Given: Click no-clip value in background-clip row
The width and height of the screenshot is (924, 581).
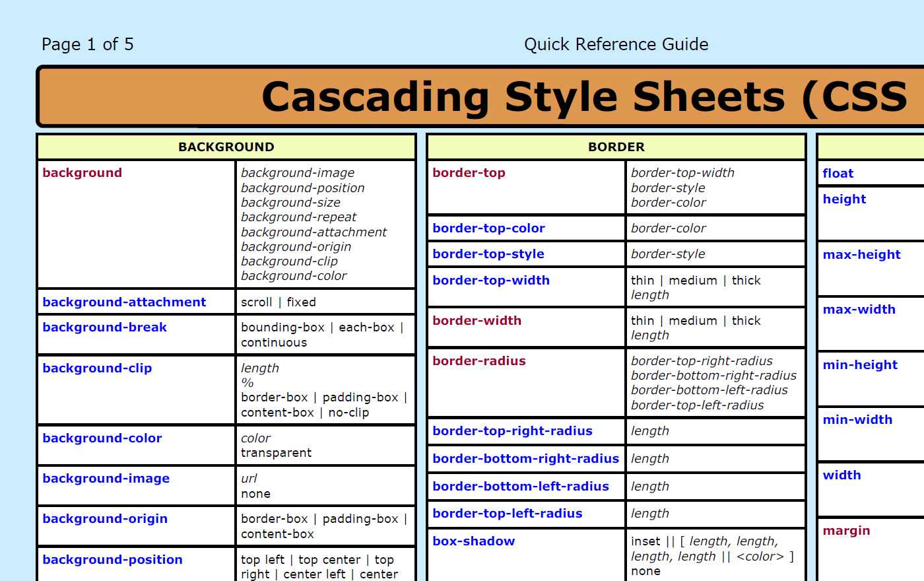Looking at the screenshot, I should [348, 413].
